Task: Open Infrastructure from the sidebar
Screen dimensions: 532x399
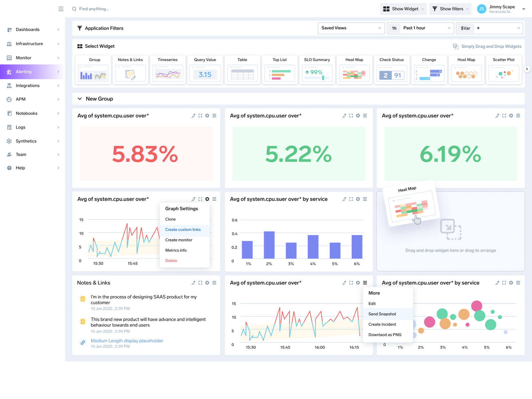Action: [x=29, y=44]
